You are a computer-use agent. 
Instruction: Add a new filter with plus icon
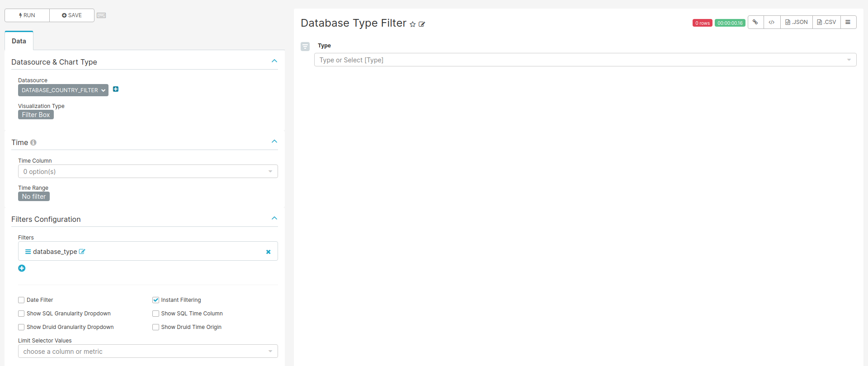[x=22, y=268]
